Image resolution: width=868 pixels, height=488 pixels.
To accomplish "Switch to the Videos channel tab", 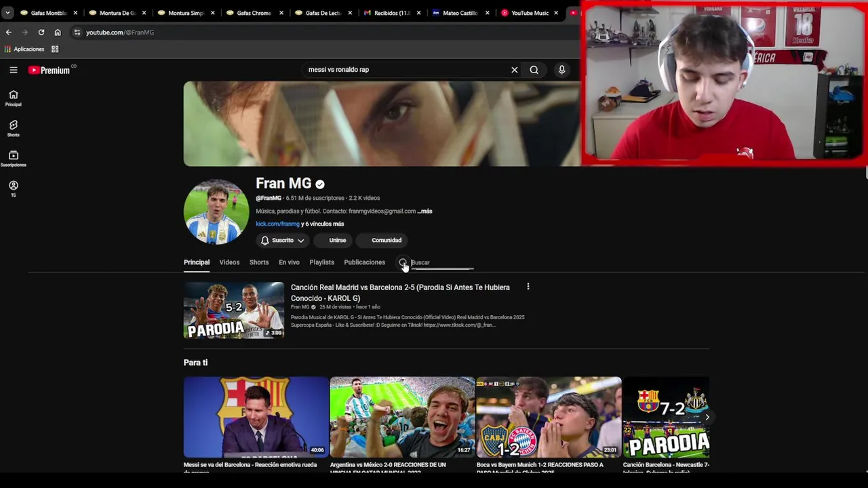I will (229, 262).
